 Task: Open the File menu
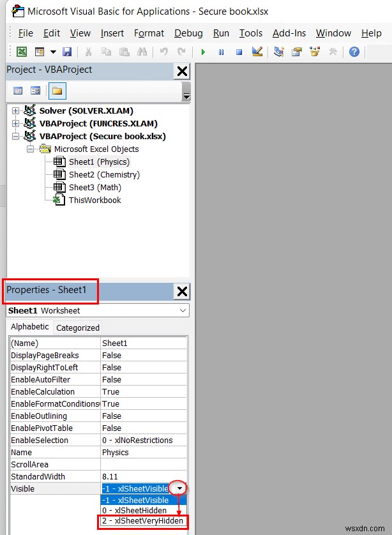click(26, 33)
